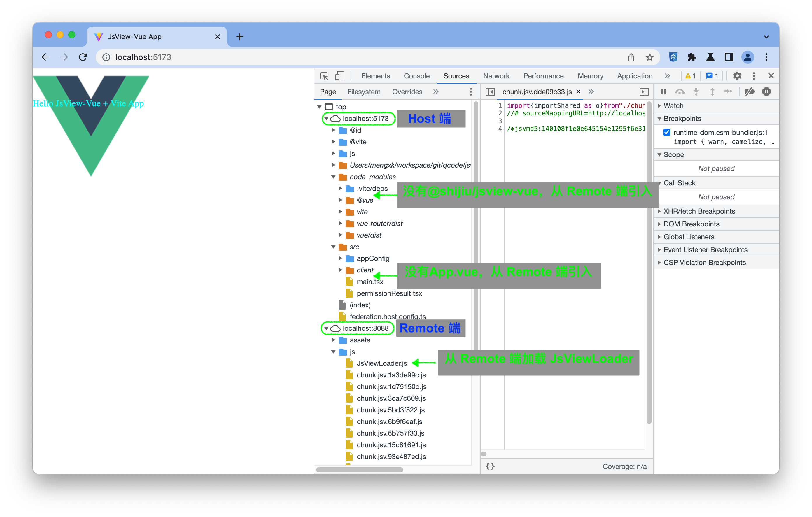This screenshot has width=812, height=517.
Task: Toggle the debugger sidebar visibility icon
Action: click(x=644, y=92)
